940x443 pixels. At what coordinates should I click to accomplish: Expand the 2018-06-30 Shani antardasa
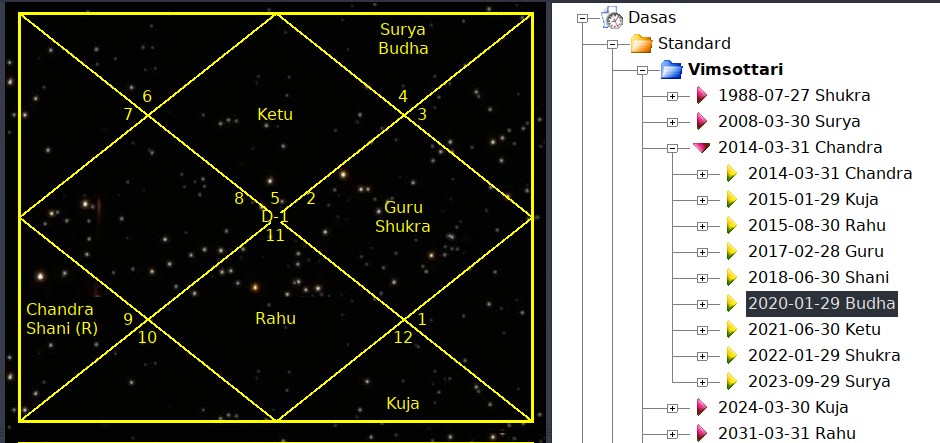(702, 277)
